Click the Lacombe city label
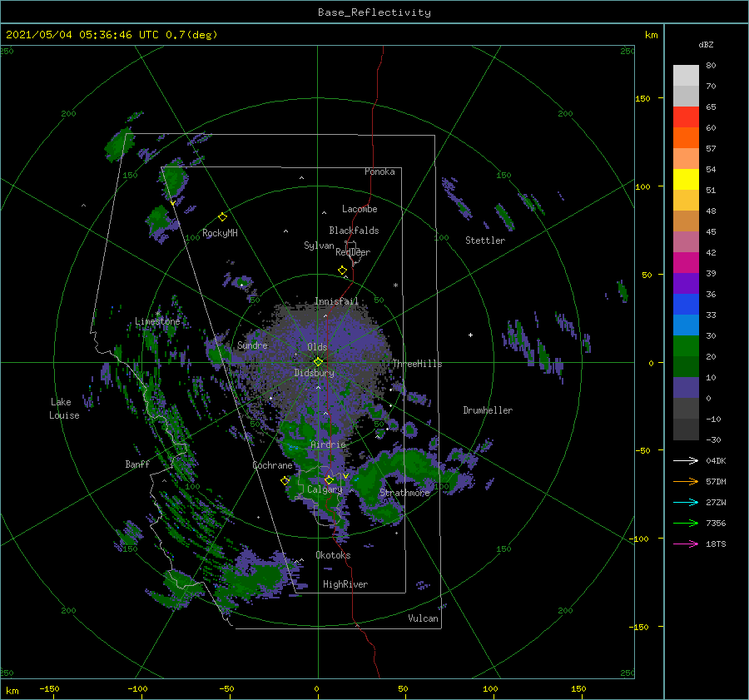The image size is (749, 700). point(360,209)
